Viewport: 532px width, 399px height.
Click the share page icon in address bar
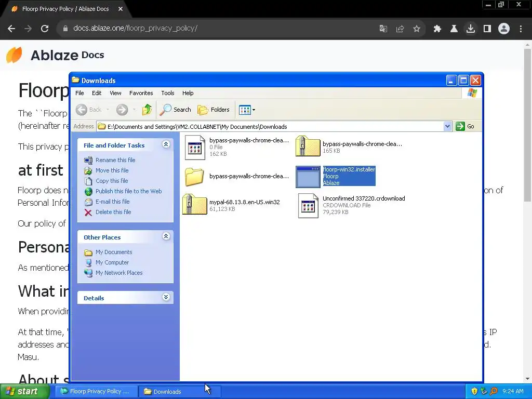(x=400, y=29)
